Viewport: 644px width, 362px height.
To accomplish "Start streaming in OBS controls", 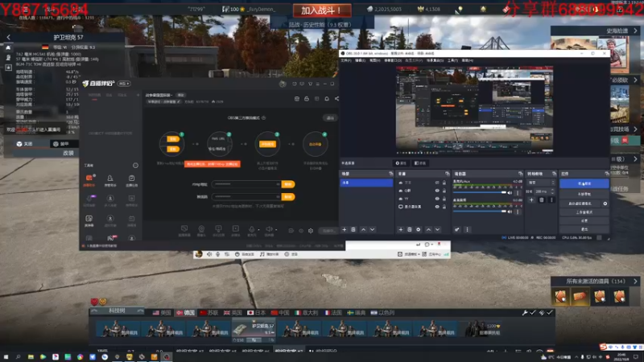I will 584,183.
